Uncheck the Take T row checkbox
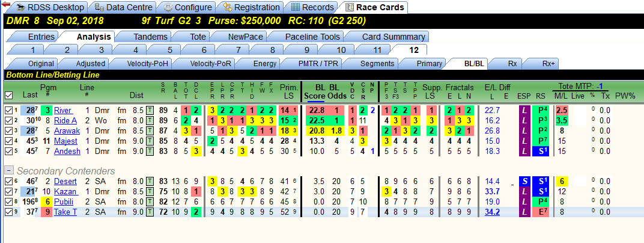 click(8, 212)
